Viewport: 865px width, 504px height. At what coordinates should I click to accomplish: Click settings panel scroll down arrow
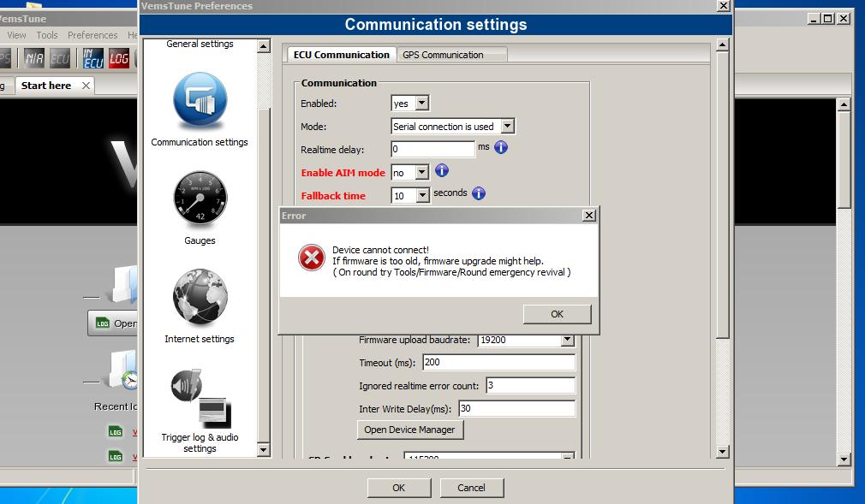(723, 452)
